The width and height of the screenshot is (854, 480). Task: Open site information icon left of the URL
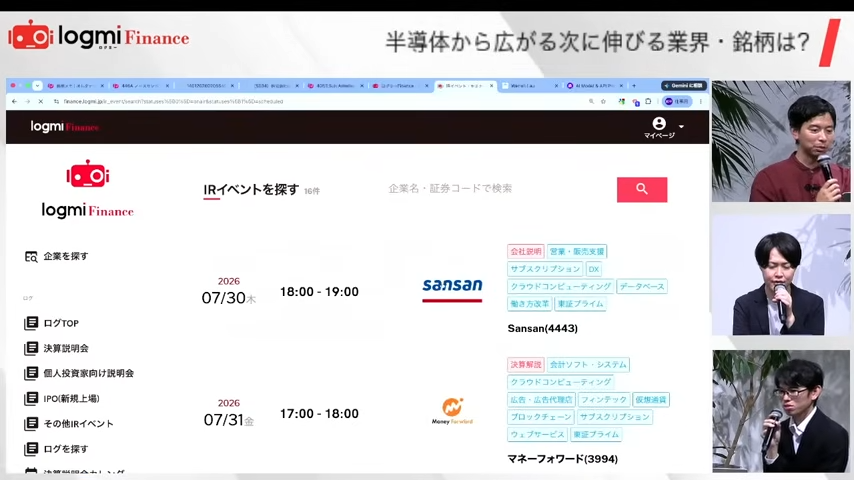pos(56,101)
